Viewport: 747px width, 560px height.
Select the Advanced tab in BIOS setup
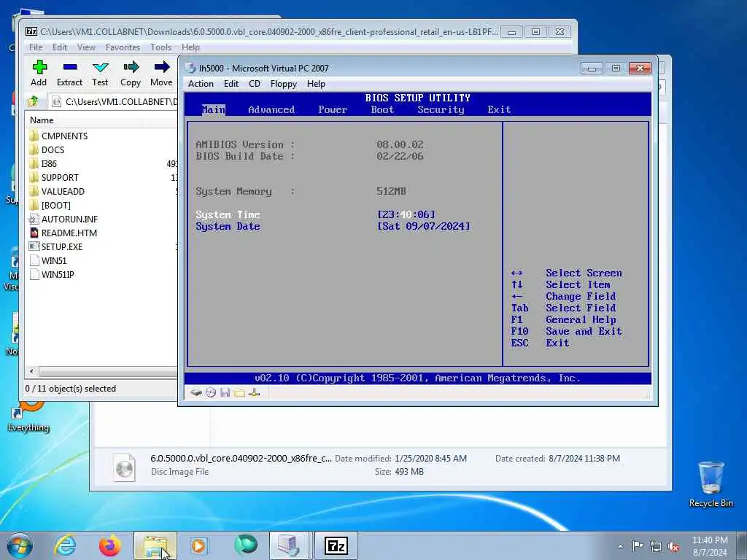coord(271,109)
